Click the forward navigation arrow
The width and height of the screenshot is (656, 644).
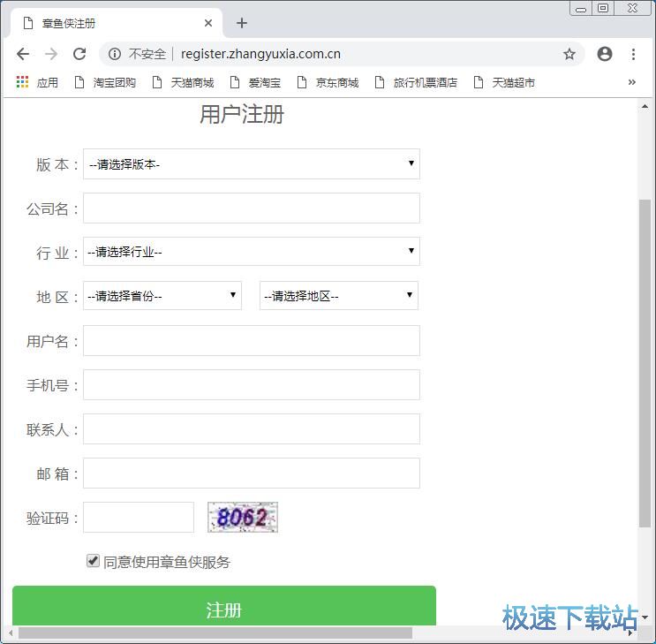coord(51,54)
